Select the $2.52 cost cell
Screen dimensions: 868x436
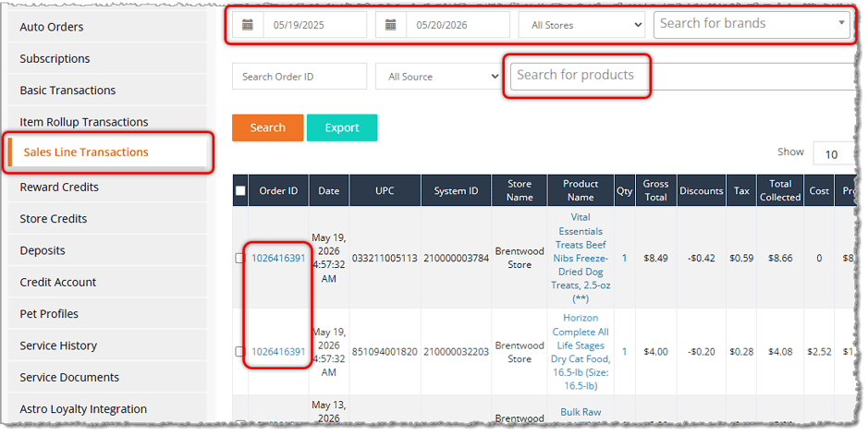tap(819, 352)
